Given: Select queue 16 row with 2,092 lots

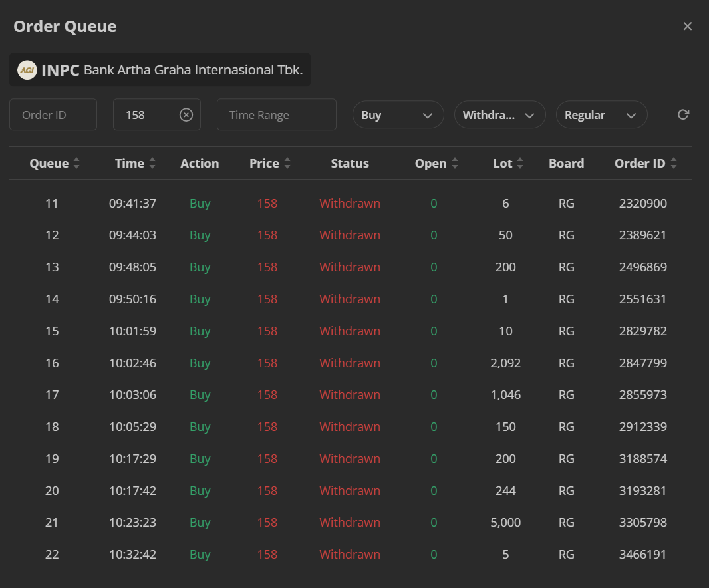Looking at the screenshot, I should 350,363.
